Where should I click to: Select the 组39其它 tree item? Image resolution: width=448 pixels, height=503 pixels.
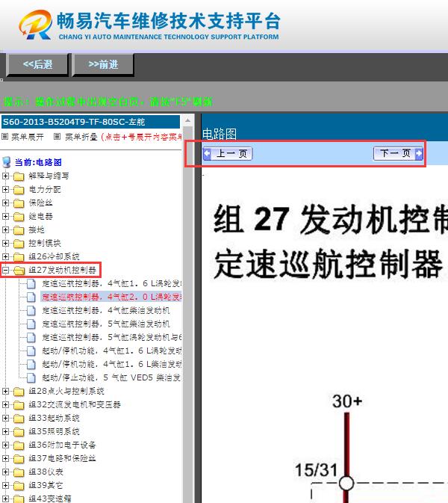tap(46, 485)
